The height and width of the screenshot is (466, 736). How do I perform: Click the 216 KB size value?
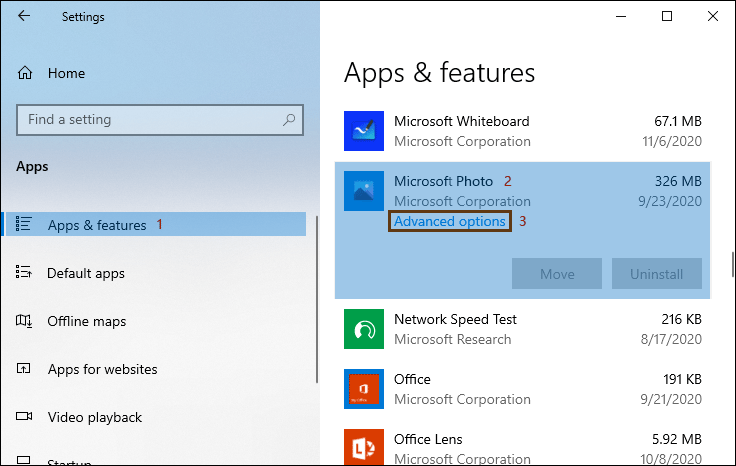click(x=682, y=320)
